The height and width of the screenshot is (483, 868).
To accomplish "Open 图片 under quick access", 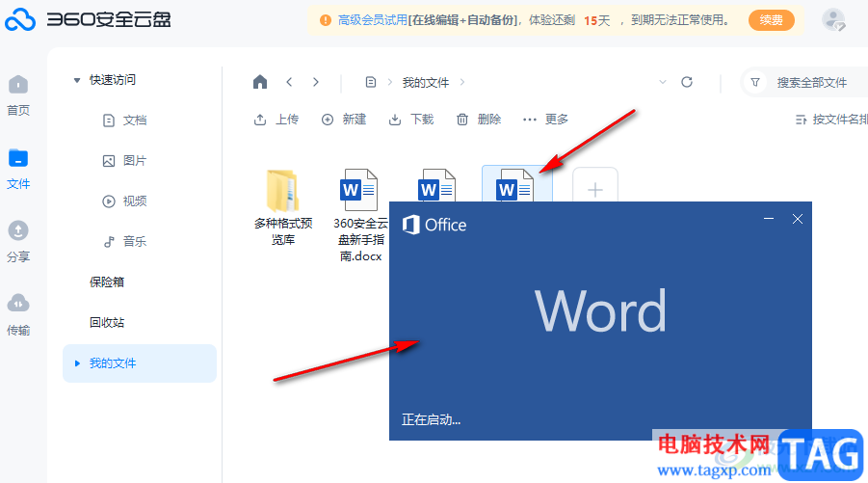I will [x=125, y=161].
